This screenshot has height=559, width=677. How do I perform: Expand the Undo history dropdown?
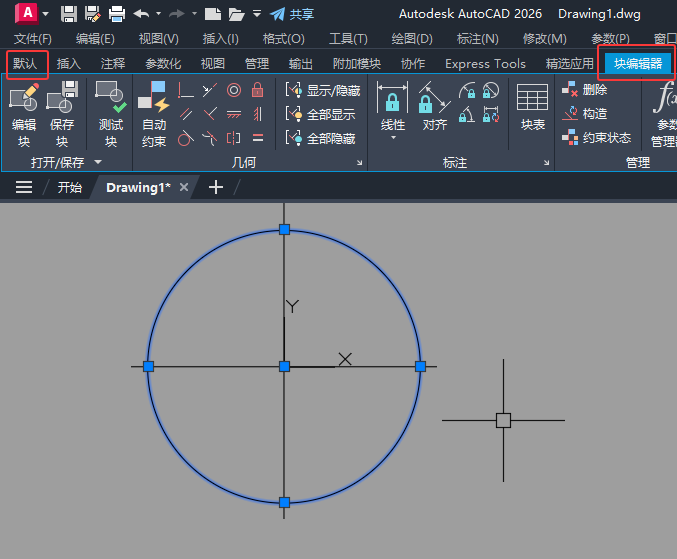click(158, 14)
